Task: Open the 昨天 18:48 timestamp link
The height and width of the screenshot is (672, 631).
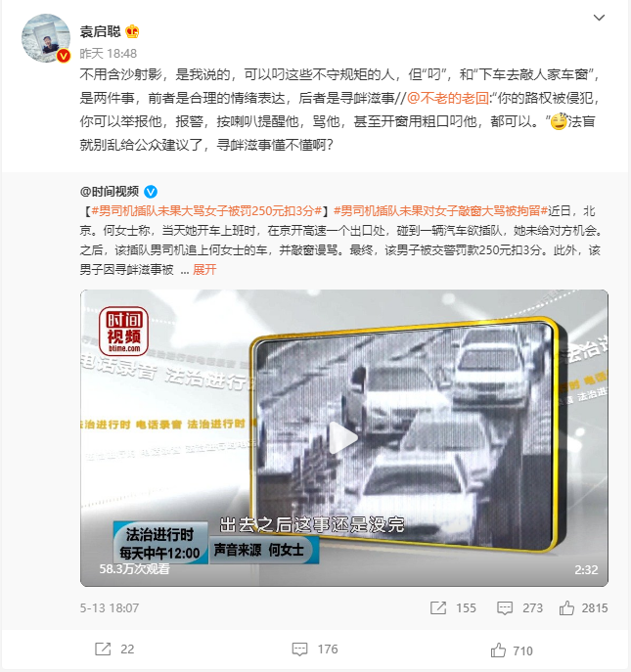Action: click(108, 54)
